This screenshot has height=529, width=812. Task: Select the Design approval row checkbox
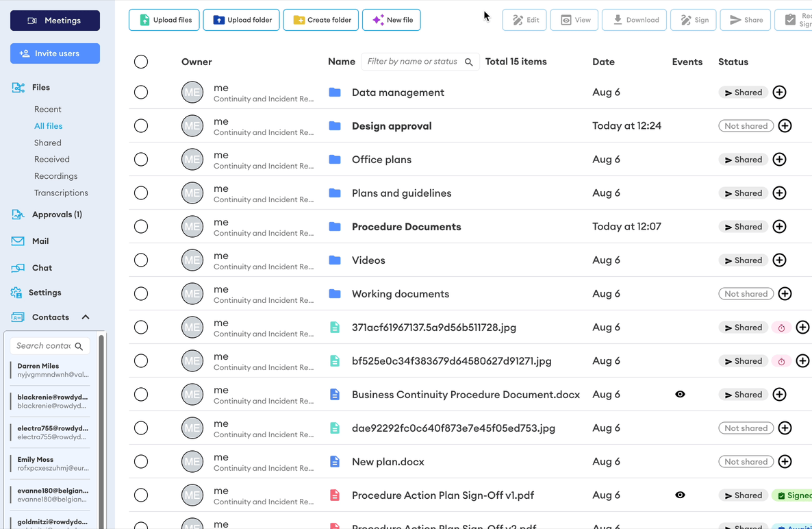[141, 126]
